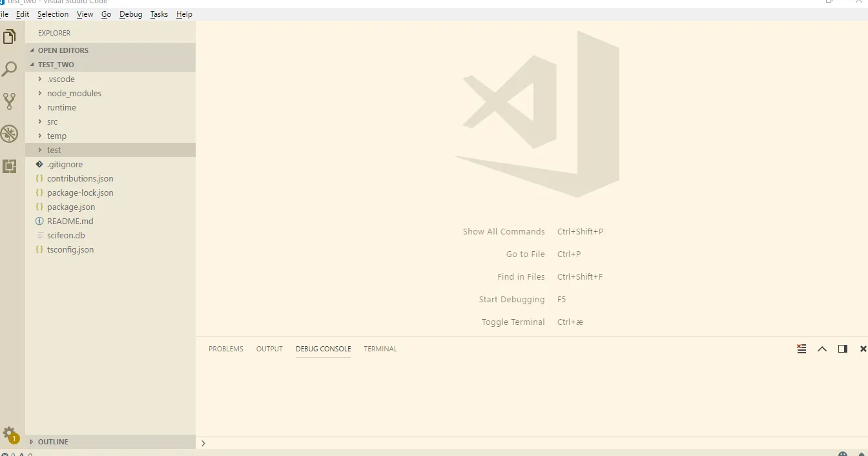Open the Search view icon

pos(10,69)
